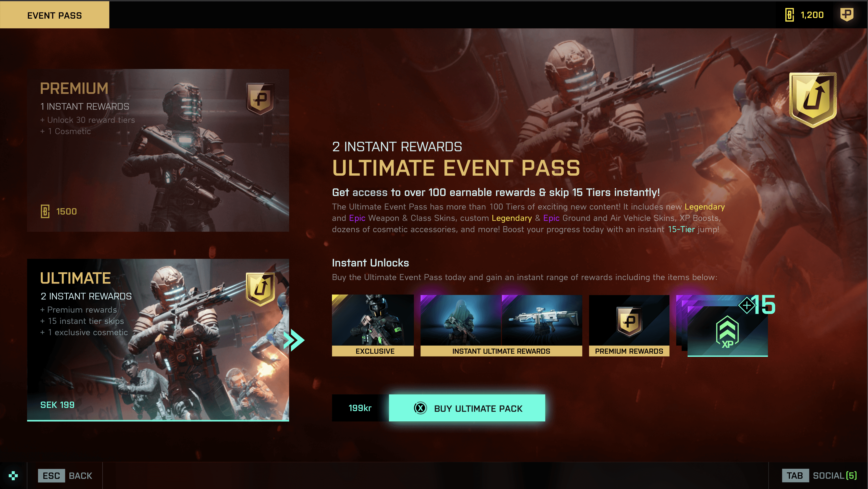View the weapon skin Instant Ultimate Reward
This screenshot has height=489, width=868.
click(542, 320)
